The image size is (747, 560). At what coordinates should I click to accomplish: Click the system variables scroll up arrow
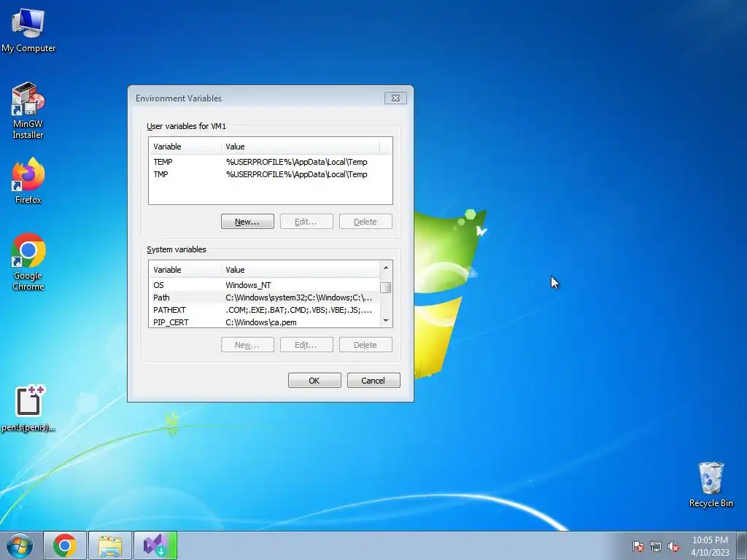click(x=386, y=268)
